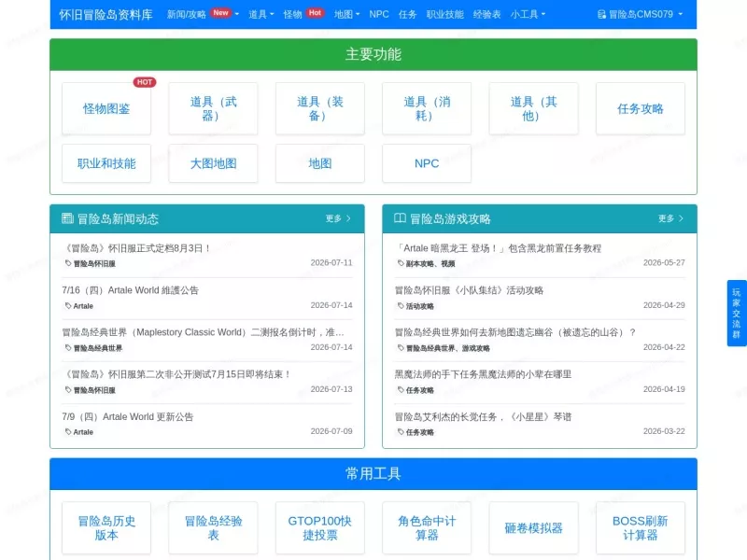Click the newspaper icon beside 冒险岛新闻动态
747x560 pixels.
(x=67, y=218)
